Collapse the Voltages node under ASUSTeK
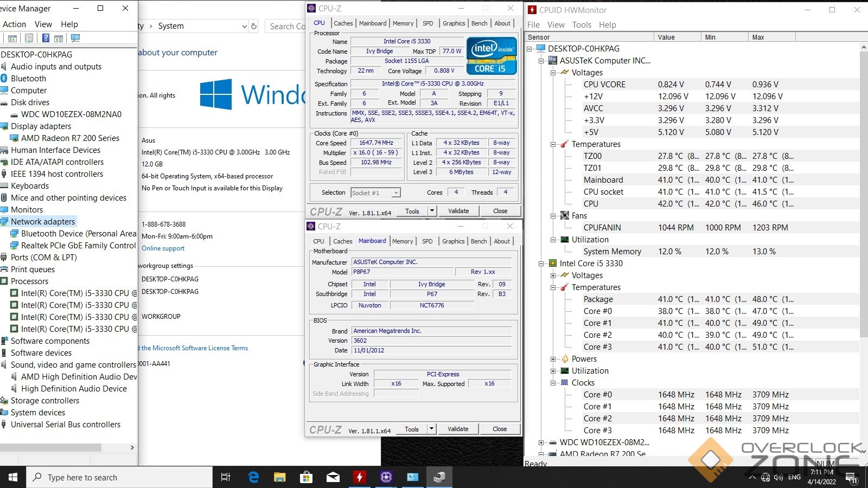 click(553, 73)
